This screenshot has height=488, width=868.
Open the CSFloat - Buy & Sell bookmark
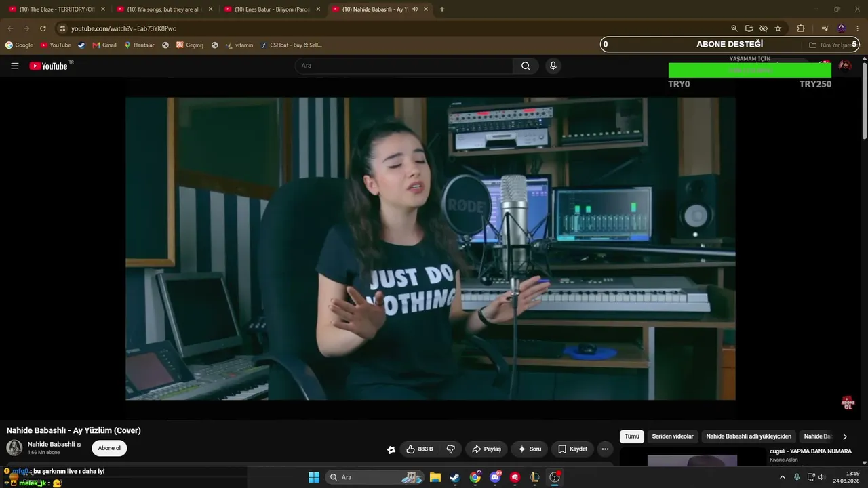[292, 45]
